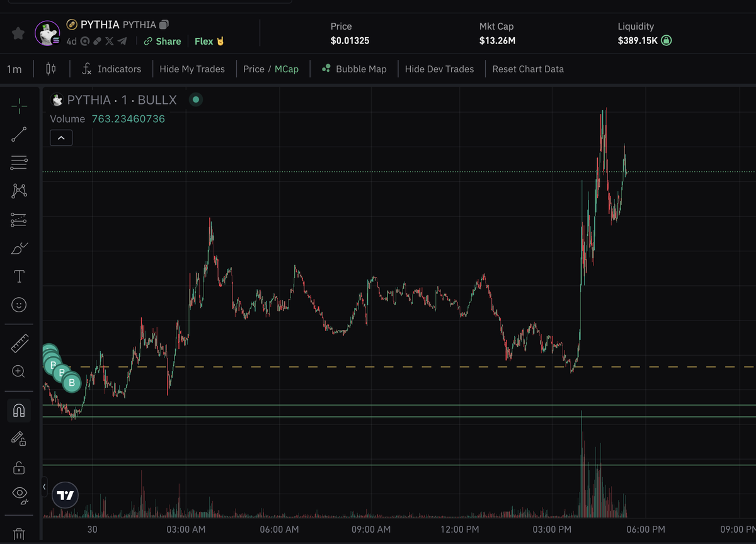Click the liquidity lock icon
This screenshot has width=756, height=544.
(667, 40)
